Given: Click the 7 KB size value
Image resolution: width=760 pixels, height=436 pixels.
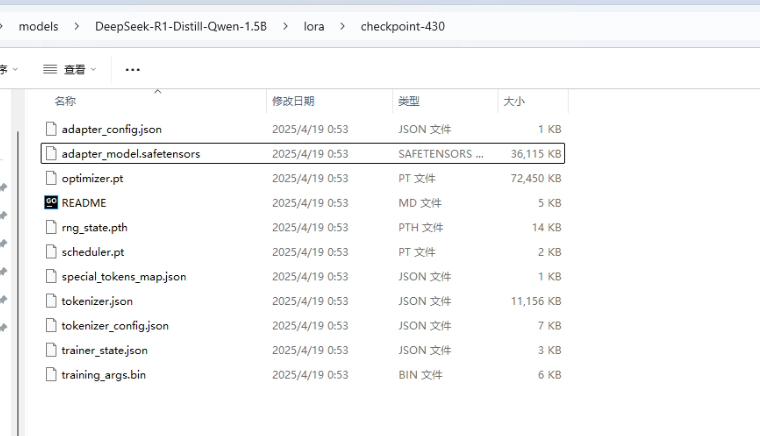Looking at the screenshot, I should click(550, 326).
